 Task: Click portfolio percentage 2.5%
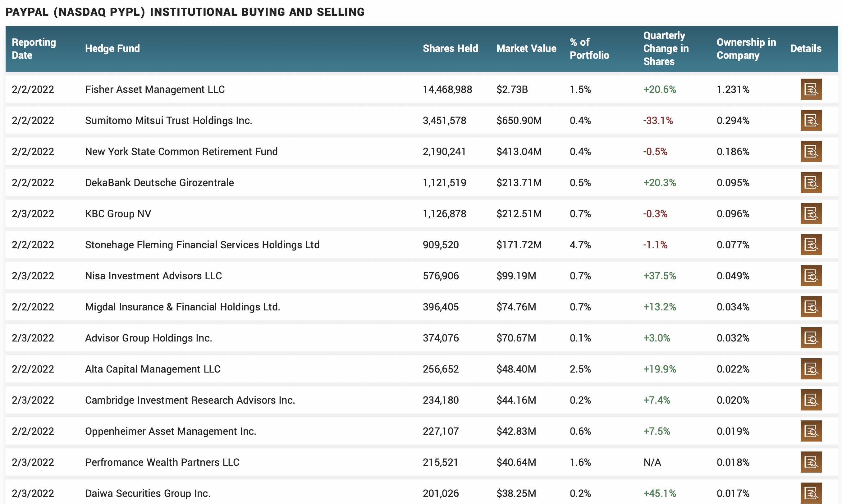pyautogui.click(x=580, y=369)
